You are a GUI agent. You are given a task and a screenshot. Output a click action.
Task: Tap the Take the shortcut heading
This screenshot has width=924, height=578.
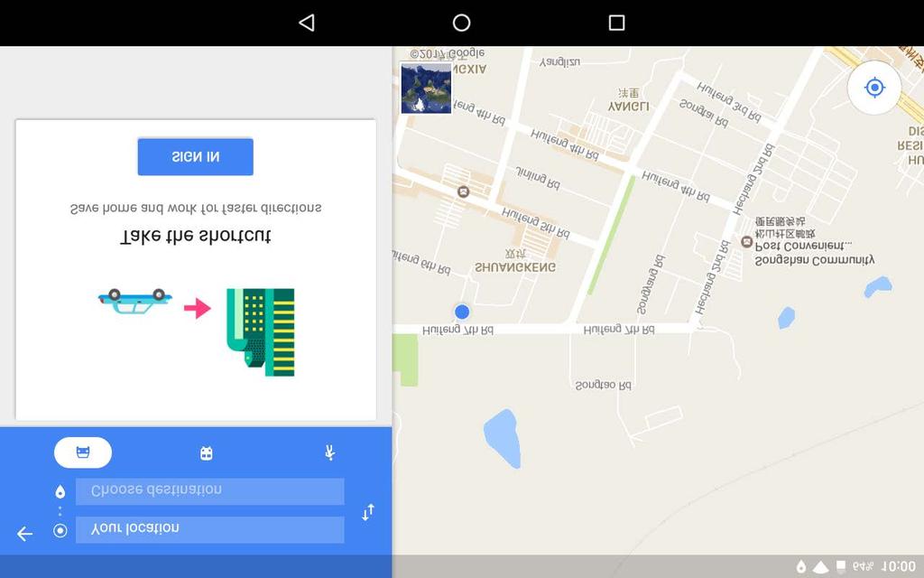tap(196, 237)
